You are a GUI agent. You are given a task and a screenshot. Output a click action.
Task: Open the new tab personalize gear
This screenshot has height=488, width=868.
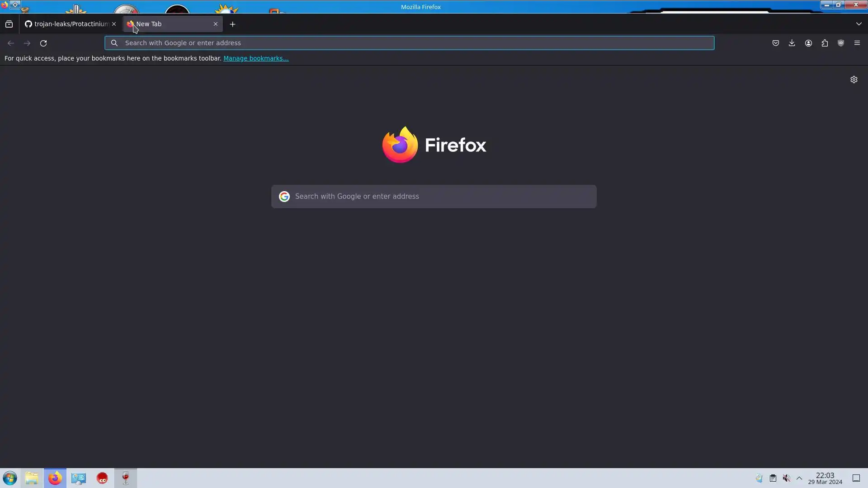854,80
